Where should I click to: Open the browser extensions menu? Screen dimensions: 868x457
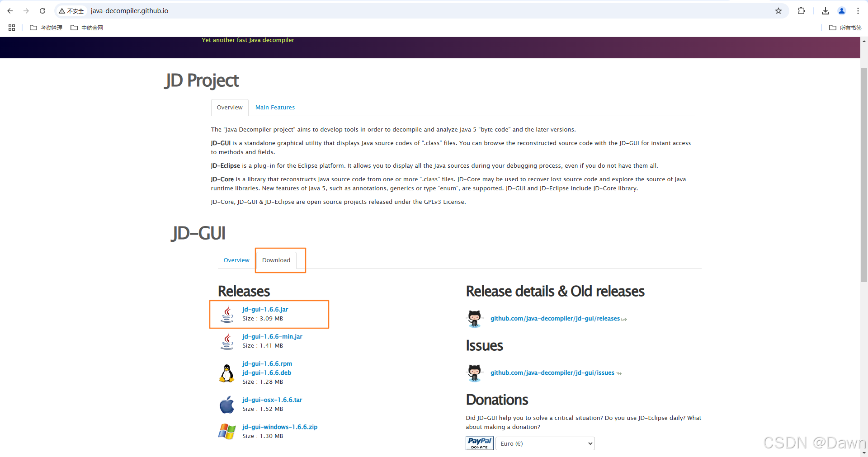point(801,11)
